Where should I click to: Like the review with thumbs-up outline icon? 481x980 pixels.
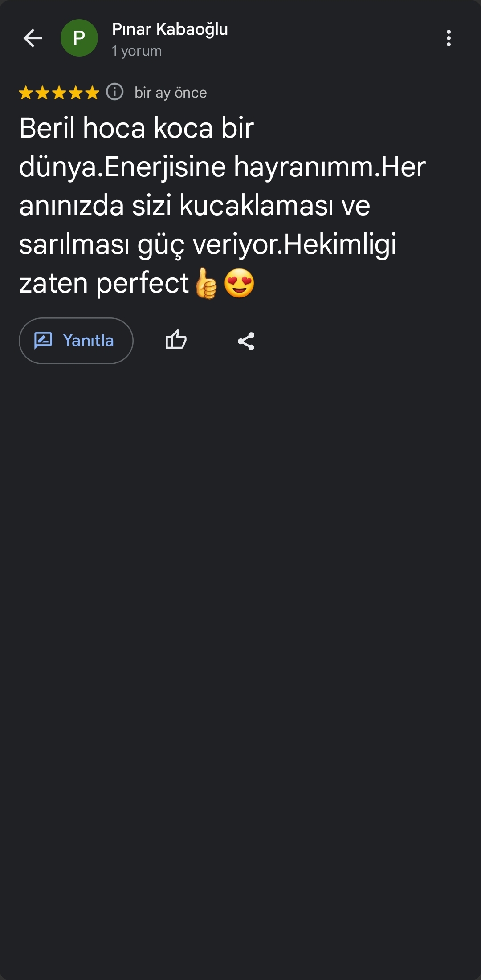pos(176,341)
